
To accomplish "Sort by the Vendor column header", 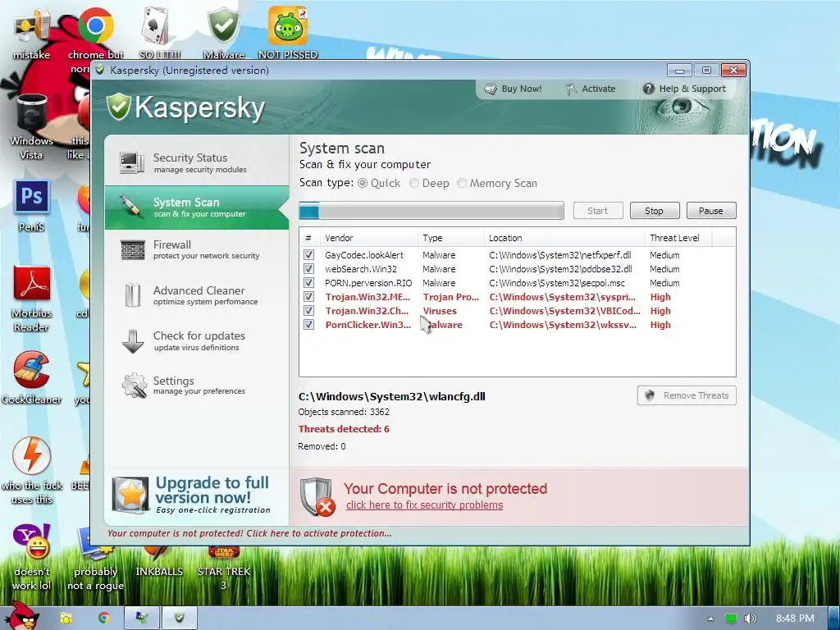I will click(369, 238).
